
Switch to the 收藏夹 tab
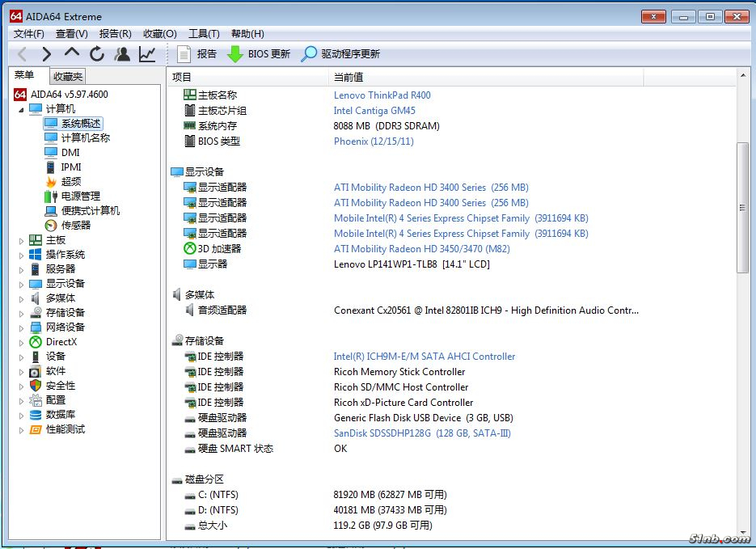(67, 77)
